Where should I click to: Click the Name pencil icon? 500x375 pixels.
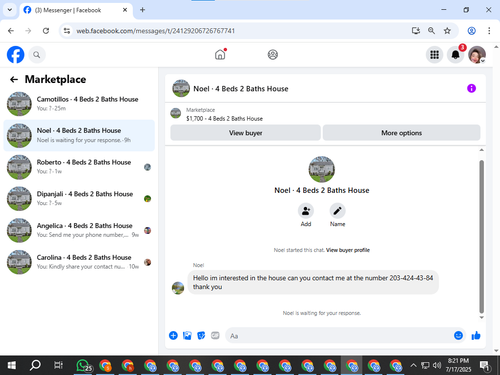[337, 211]
